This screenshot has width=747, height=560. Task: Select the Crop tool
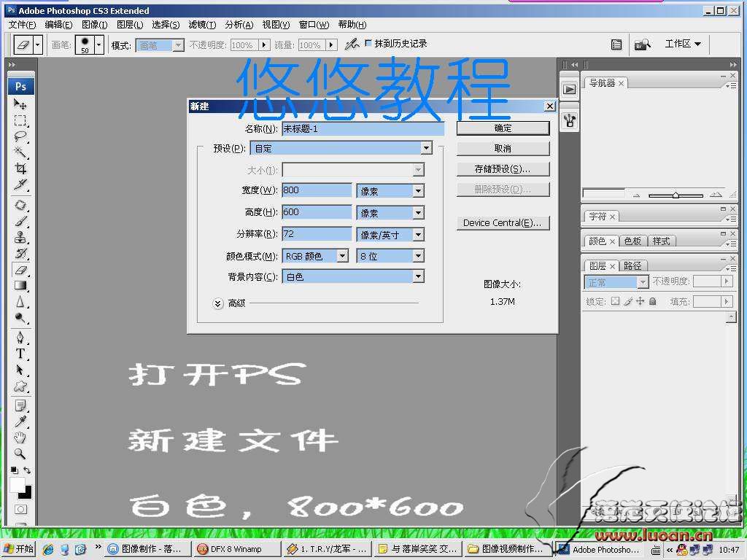coord(20,168)
